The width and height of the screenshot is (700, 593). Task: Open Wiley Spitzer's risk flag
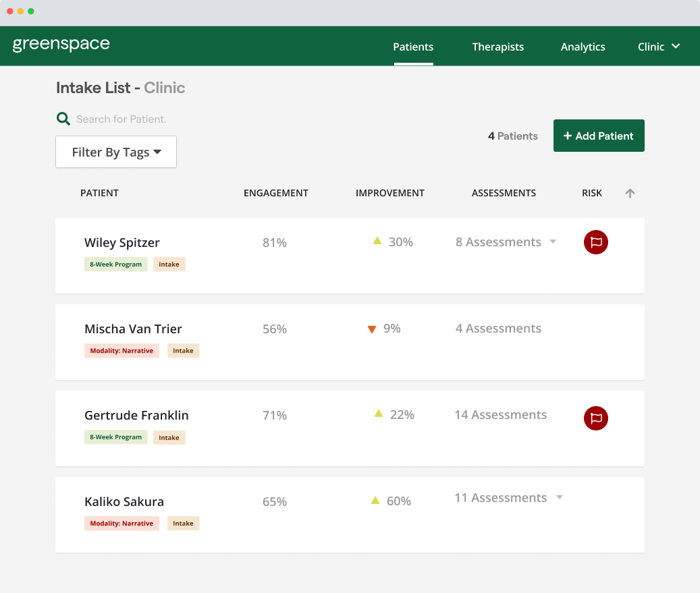[595, 242]
